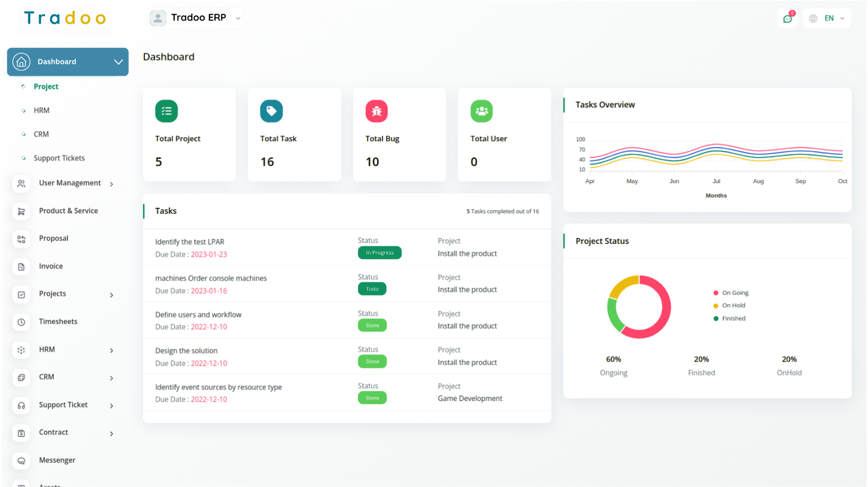Click the Total User group icon
The image size is (868, 487).
481,111
